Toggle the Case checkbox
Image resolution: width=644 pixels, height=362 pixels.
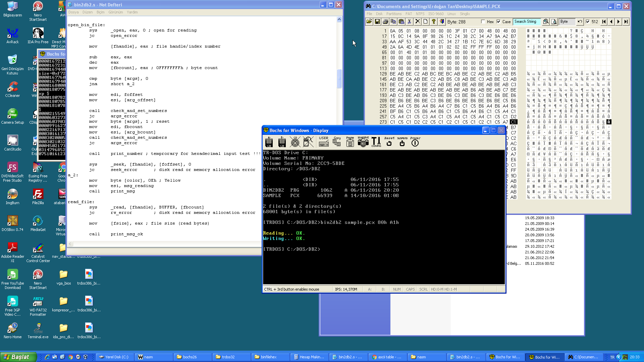point(498,22)
